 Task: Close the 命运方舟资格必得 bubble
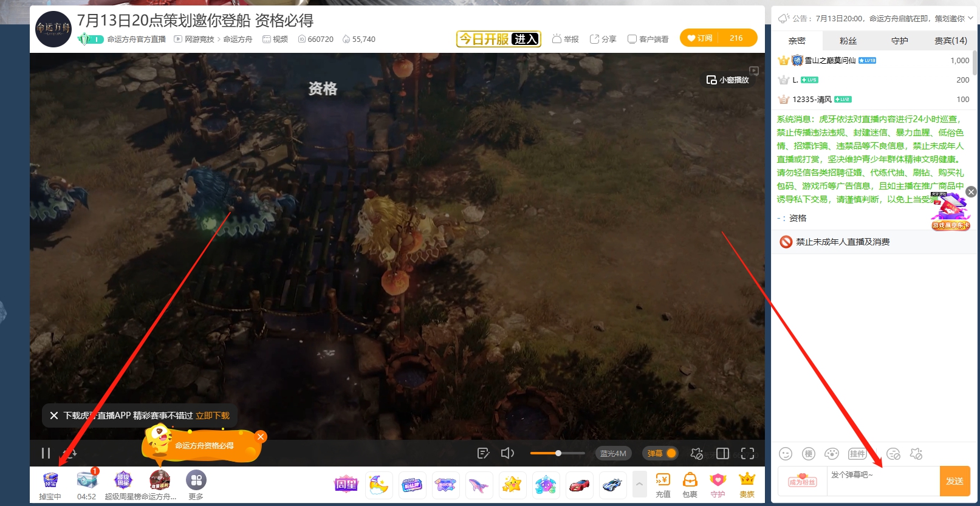(x=261, y=437)
